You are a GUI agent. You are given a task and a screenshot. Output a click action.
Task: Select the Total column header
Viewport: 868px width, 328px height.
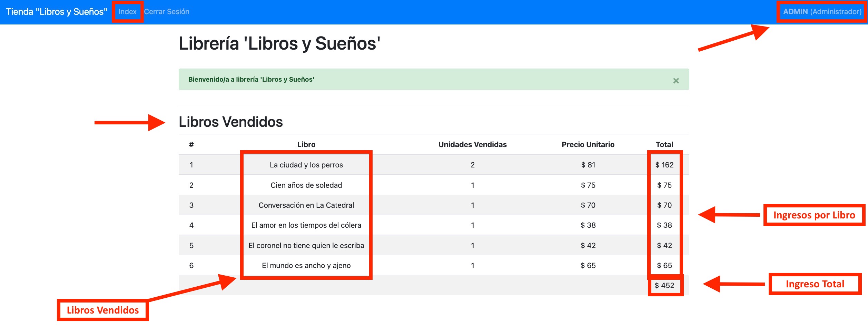664,144
